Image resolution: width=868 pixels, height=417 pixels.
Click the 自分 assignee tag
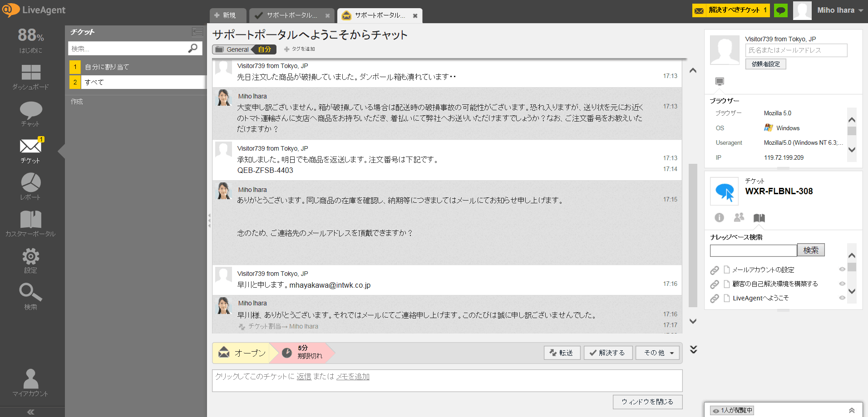(265, 49)
